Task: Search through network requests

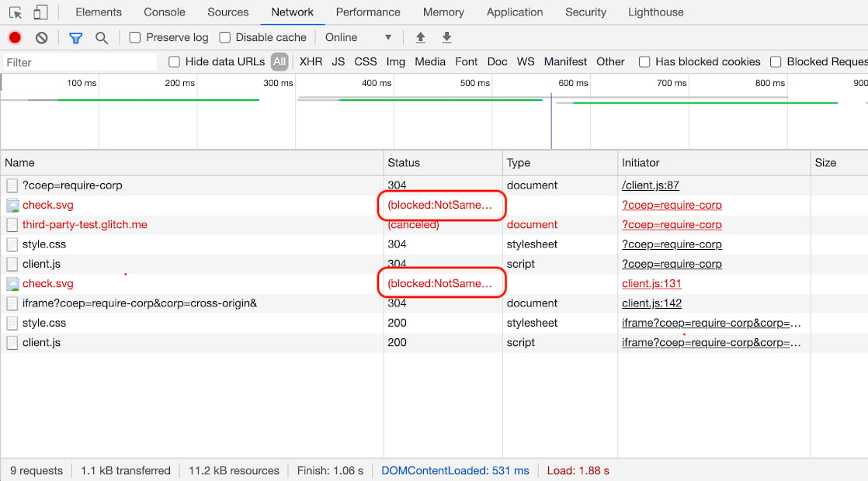Action: click(x=101, y=36)
